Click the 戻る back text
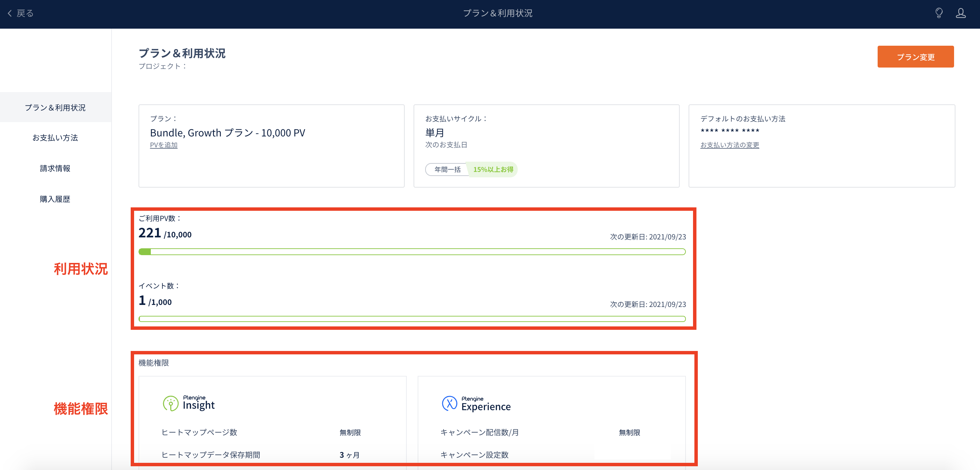Viewport: 980px width, 470px height. (25, 13)
